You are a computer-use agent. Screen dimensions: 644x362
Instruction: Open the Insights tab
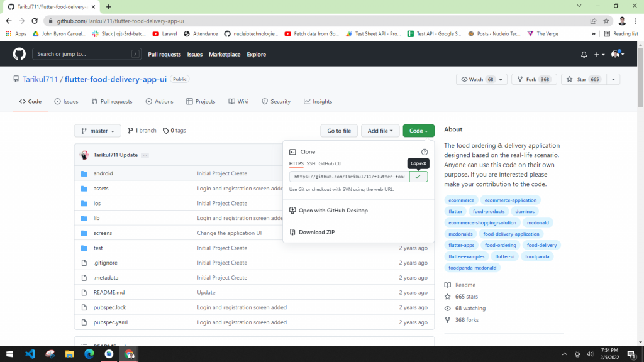pyautogui.click(x=318, y=101)
